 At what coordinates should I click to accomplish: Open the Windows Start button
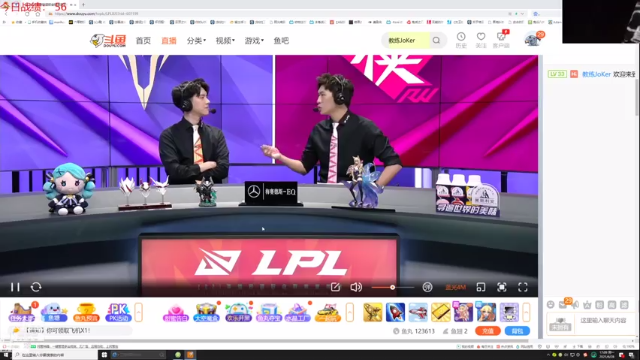click(6, 355)
